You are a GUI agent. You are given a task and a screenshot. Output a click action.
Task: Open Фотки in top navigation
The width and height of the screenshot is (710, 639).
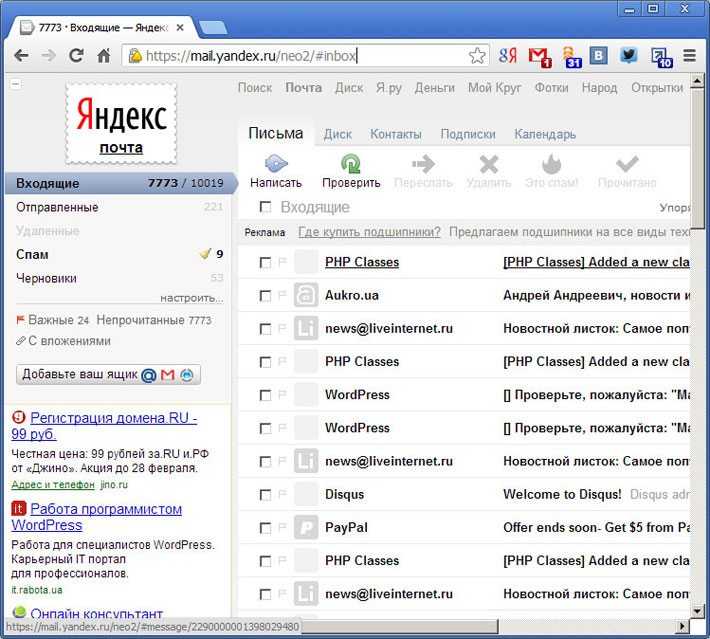(x=552, y=87)
